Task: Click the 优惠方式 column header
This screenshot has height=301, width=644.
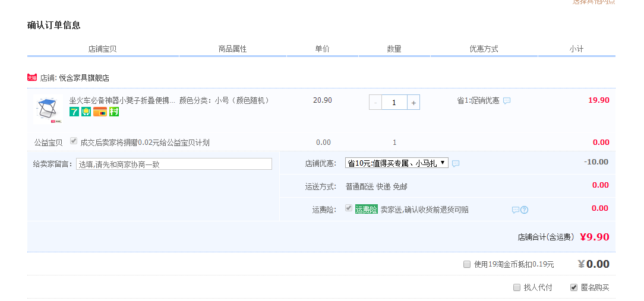Action: (x=484, y=49)
